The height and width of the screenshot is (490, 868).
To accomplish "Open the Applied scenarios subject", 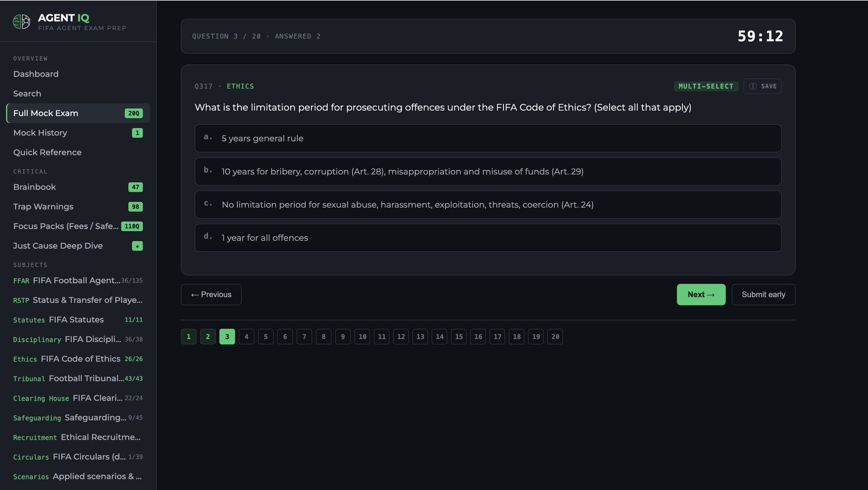I will pos(78,476).
